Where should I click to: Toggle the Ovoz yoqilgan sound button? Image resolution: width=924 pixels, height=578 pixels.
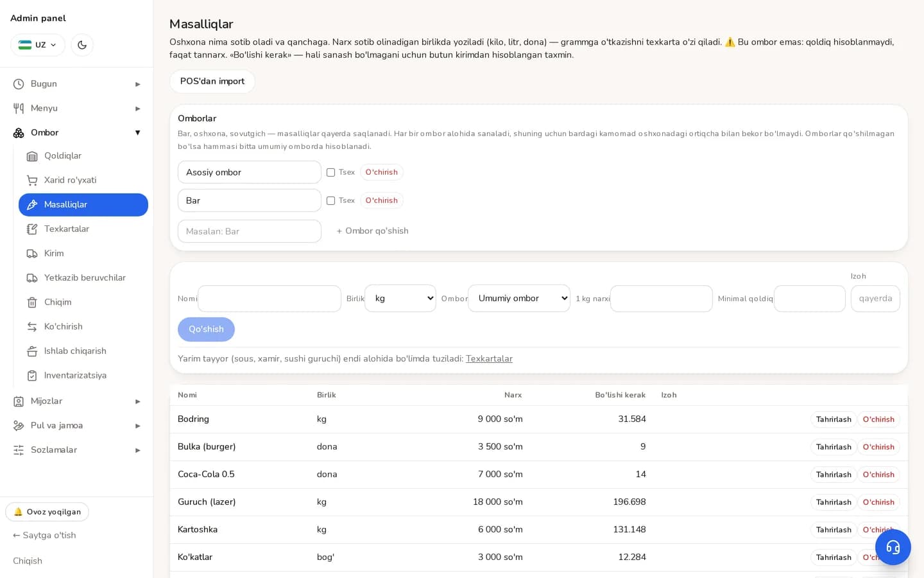click(47, 512)
